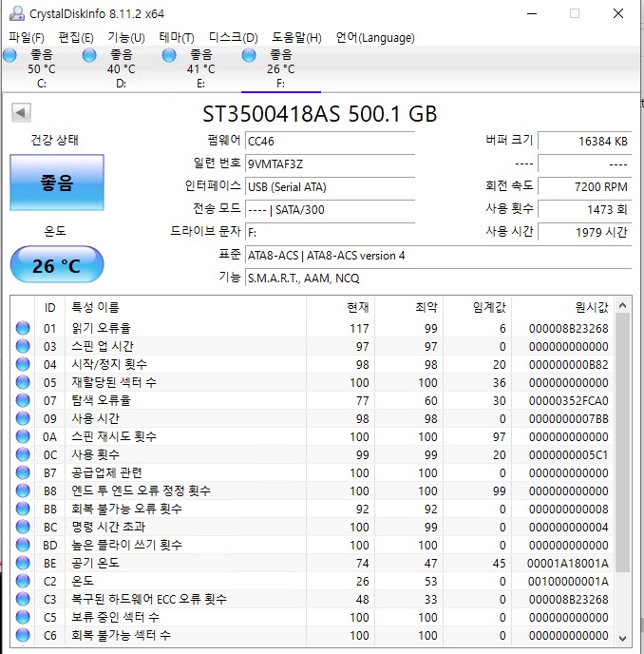Click status orb for attribute C2 온도
Screen dimensions: 644x654
click(23, 581)
